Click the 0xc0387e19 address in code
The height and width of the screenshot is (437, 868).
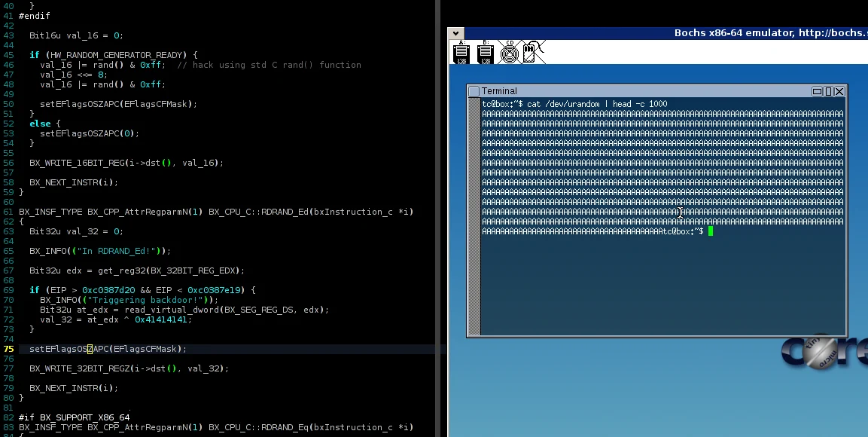pos(214,290)
